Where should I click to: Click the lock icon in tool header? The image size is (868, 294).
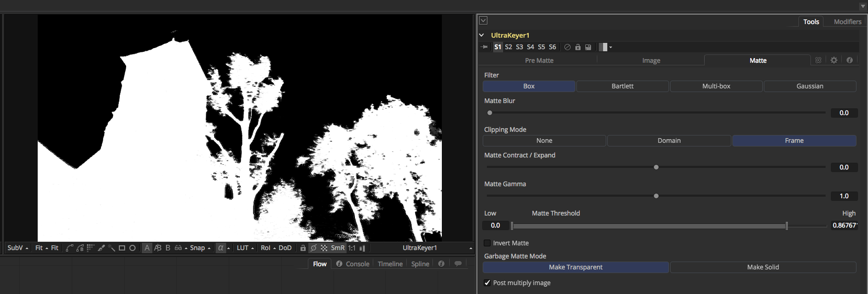pos(578,47)
